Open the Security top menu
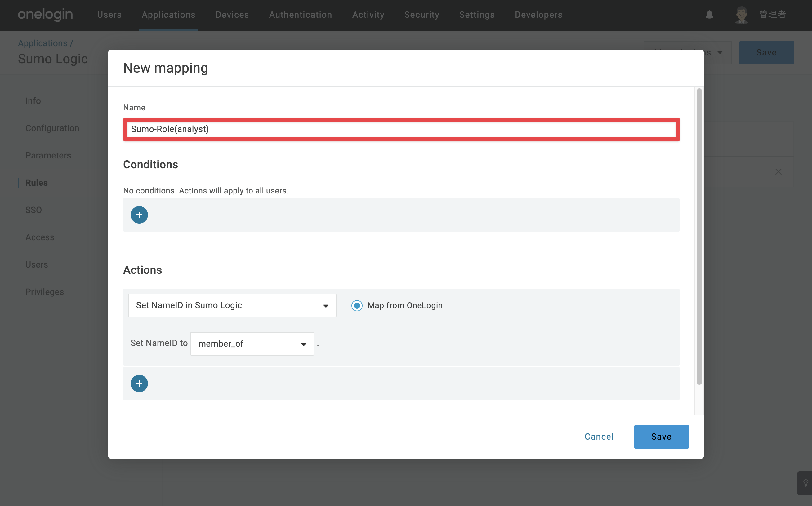Image resolution: width=812 pixels, height=506 pixels. (x=422, y=15)
